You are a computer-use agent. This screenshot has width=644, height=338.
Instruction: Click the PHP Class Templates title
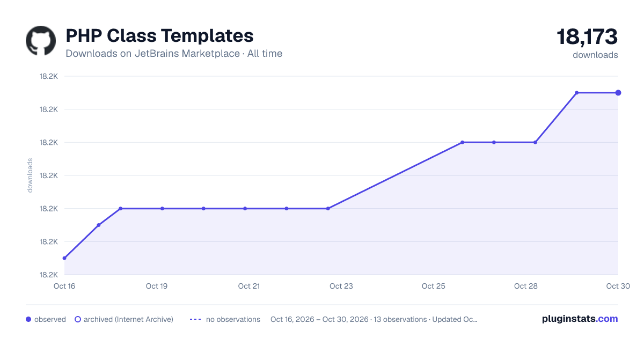point(159,35)
